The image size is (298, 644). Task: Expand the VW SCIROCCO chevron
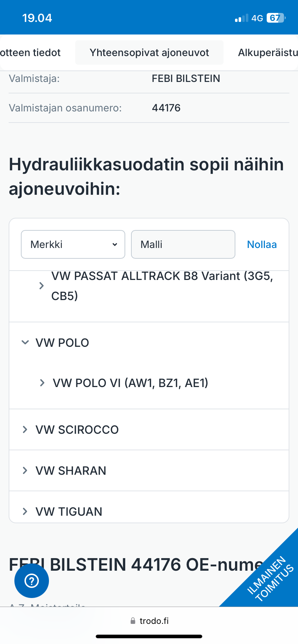pyautogui.click(x=25, y=429)
